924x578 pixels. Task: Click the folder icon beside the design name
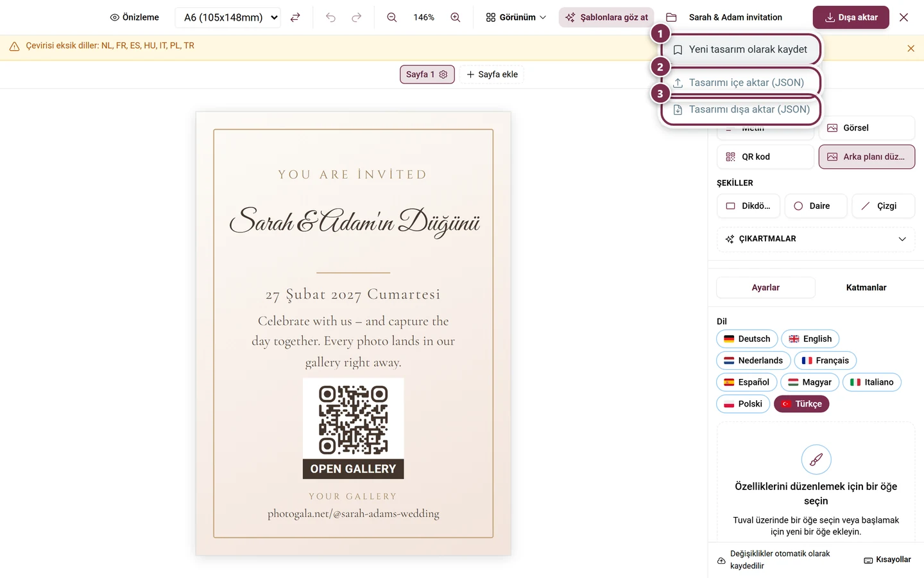point(671,17)
